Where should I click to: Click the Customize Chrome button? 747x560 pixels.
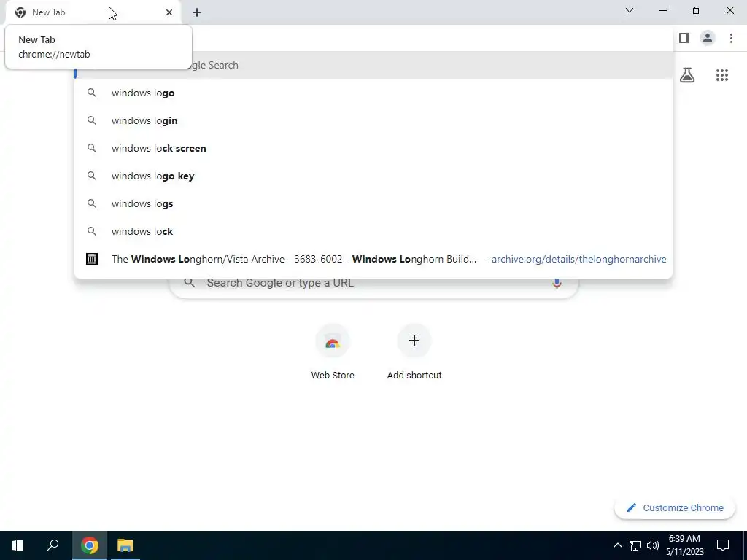click(675, 507)
